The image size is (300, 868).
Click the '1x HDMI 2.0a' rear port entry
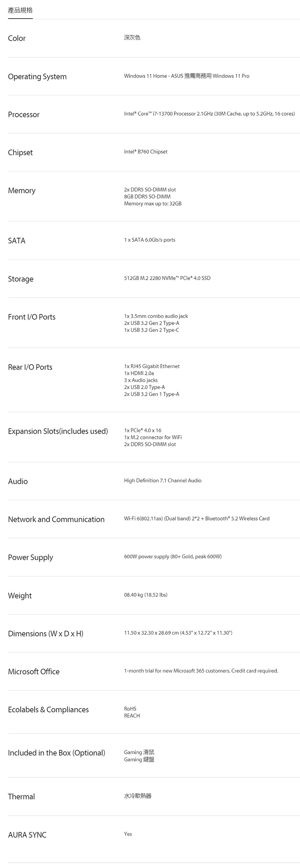point(139,373)
